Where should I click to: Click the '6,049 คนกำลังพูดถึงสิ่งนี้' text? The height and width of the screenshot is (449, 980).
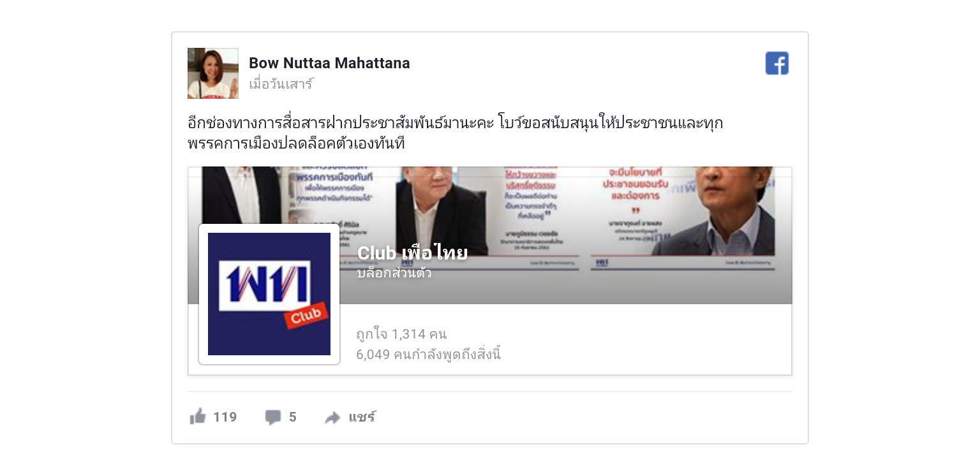[428, 354]
